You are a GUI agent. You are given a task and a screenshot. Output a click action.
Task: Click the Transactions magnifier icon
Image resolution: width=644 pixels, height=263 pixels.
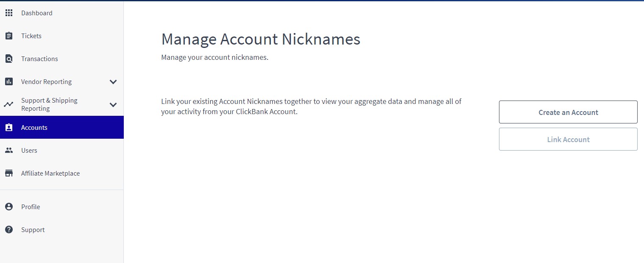click(8, 59)
